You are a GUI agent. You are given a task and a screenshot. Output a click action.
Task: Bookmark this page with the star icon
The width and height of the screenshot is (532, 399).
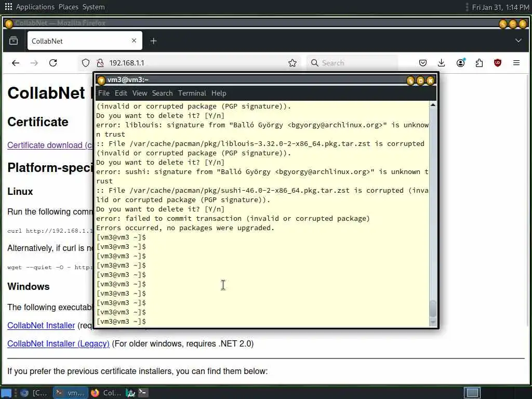click(x=292, y=63)
